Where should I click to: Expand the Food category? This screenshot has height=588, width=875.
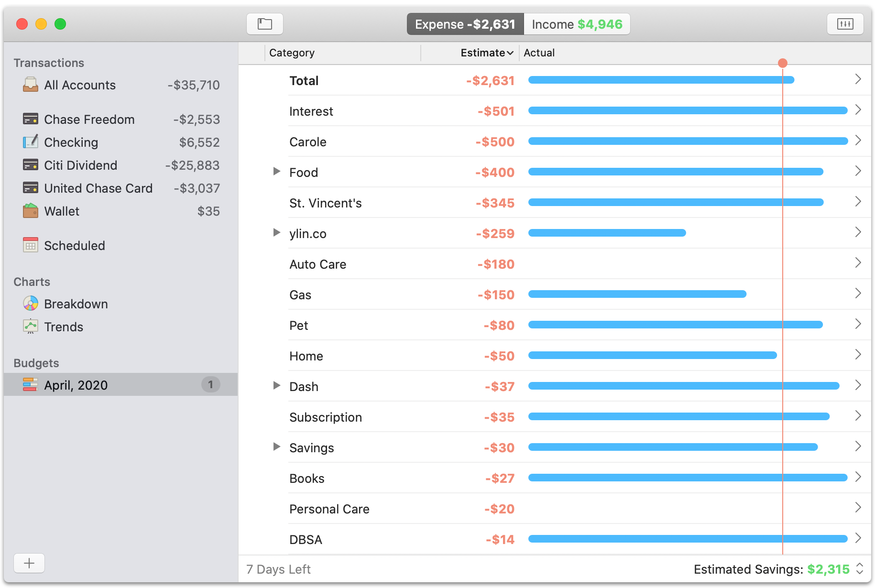click(x=276, y=171)
